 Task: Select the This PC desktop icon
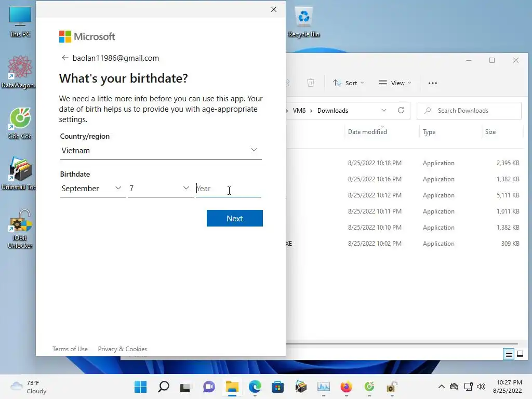click(x=20, y=21)
